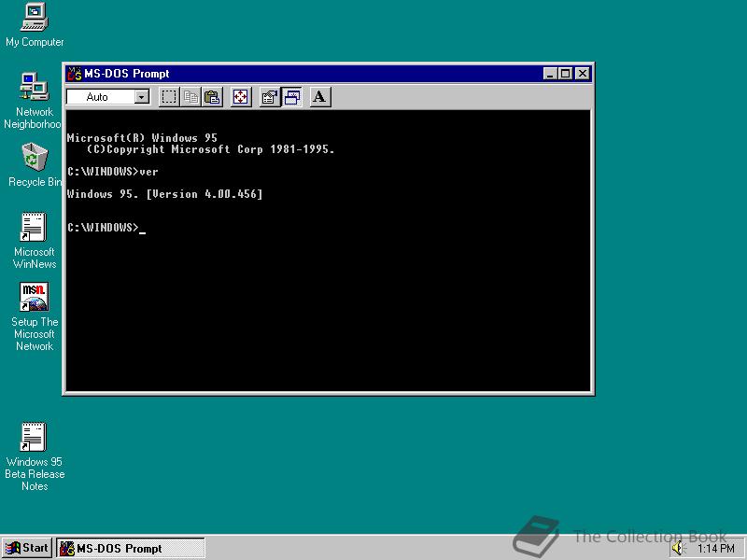The image size is (747, 560).
Task: Open the Font settings 'A' icon
Action: tap(319, 97)
